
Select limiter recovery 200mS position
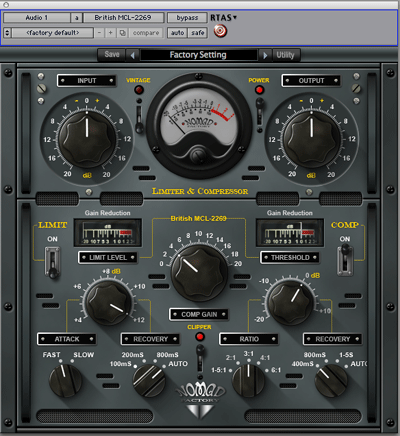click(132, 355)
